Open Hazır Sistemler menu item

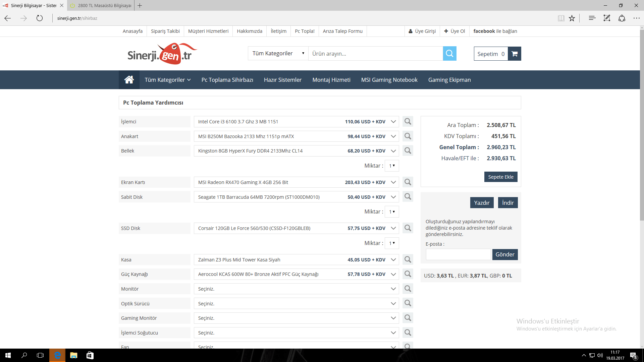(282, 80)
